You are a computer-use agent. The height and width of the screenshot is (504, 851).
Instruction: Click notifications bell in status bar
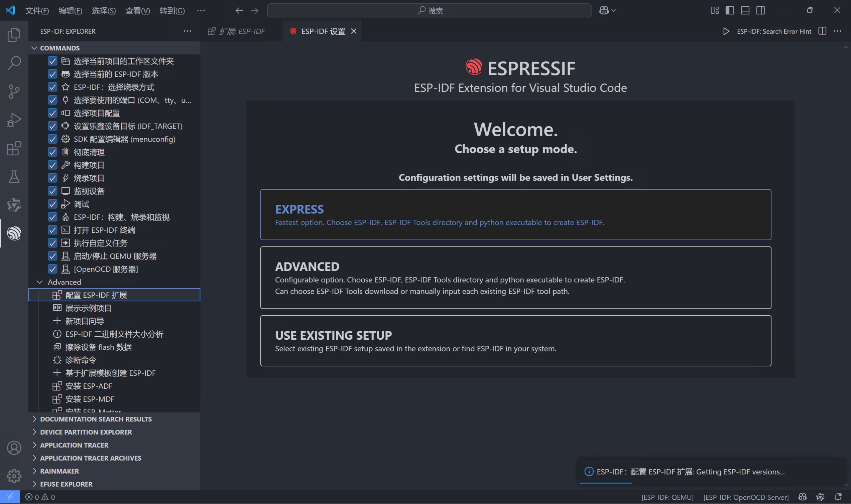(838, 497)
